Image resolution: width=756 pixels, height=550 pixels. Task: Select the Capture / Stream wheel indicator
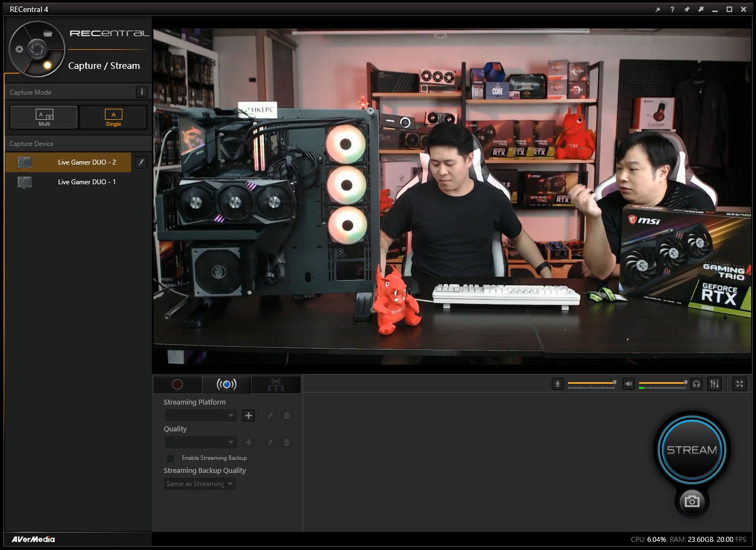[48, 65]
